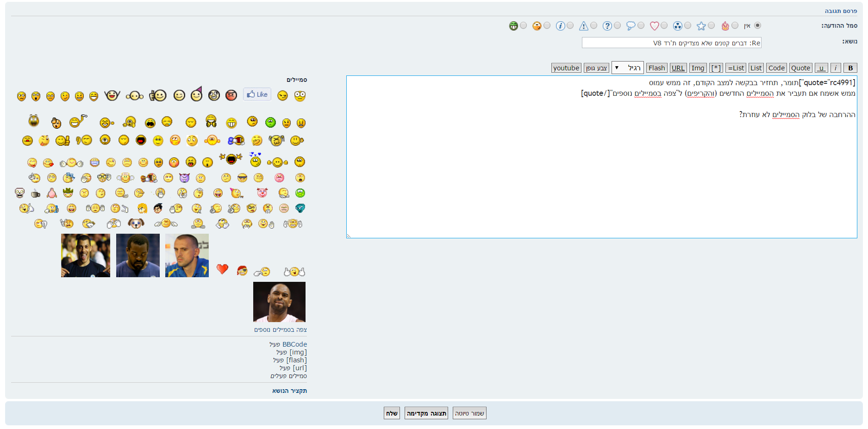The image size is (868, 429).
Task: Select the heart outline topic icon radio
Action: [664, 25]
